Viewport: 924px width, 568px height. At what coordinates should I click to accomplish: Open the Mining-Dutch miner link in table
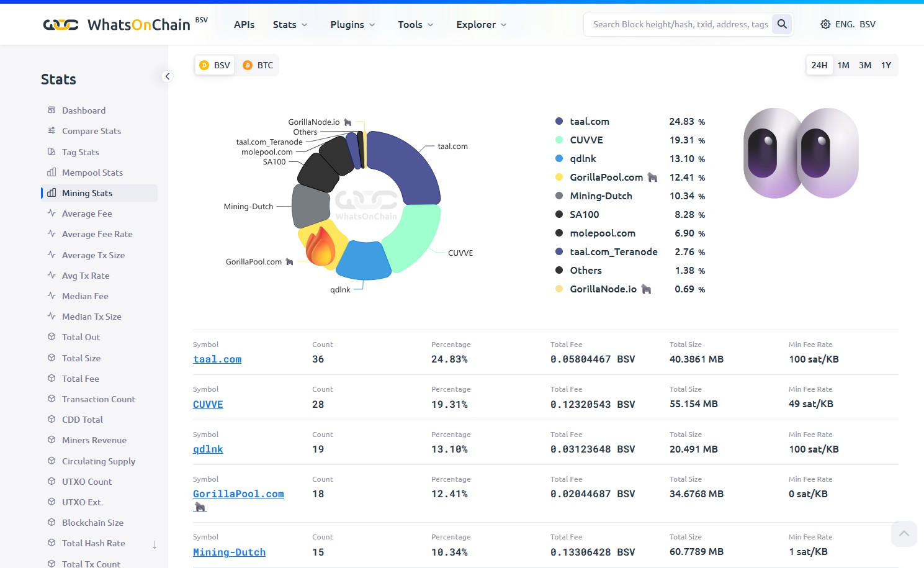[x=229, y=552]
